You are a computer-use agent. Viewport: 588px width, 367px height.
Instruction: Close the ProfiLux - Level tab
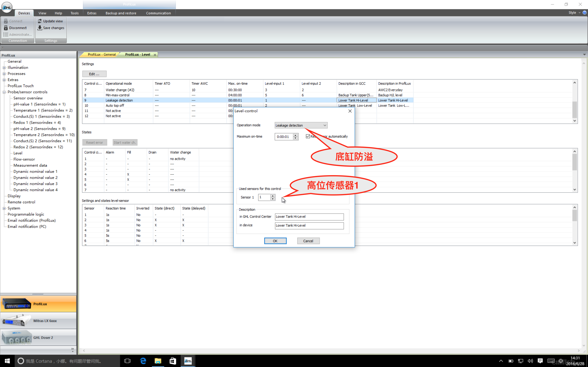[x=155, y=55]
